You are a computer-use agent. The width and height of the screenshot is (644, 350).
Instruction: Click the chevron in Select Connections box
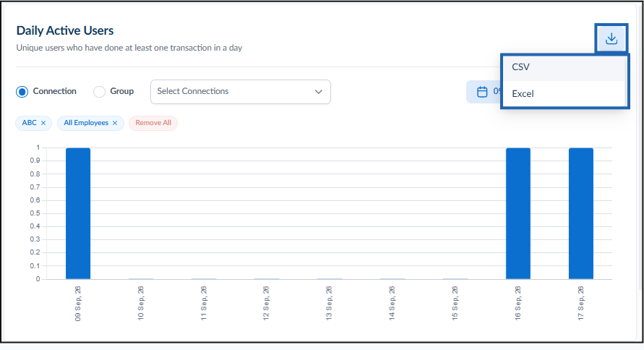[318, 92]
